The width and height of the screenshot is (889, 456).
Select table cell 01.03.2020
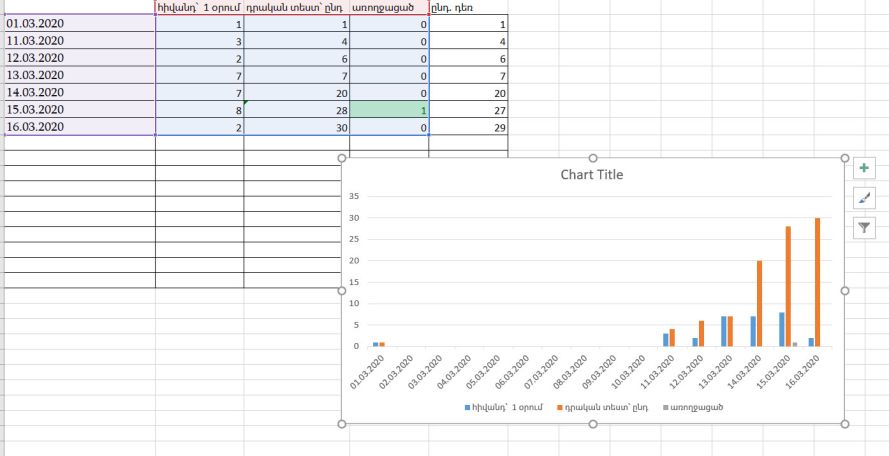[x=79, y=23]
